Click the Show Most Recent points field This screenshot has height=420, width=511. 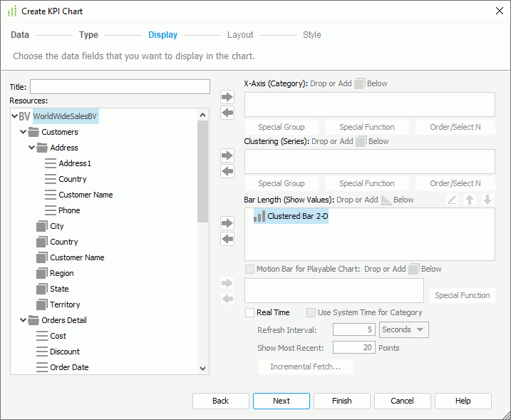pyautogui.click(x=353, y=347)
